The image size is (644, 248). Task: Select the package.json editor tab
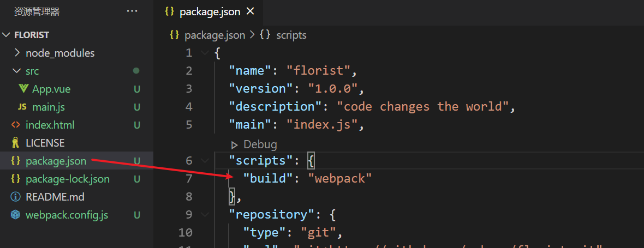(x=208, y=13)
